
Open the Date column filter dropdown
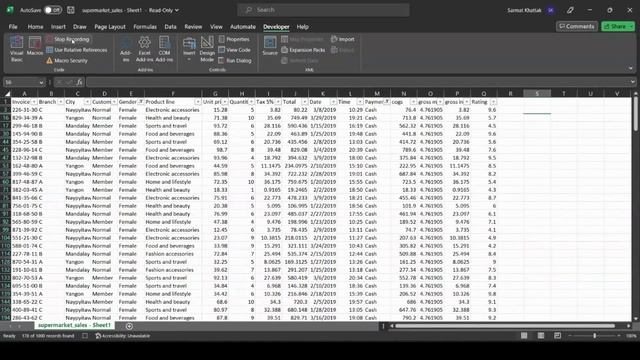point(333,102)
